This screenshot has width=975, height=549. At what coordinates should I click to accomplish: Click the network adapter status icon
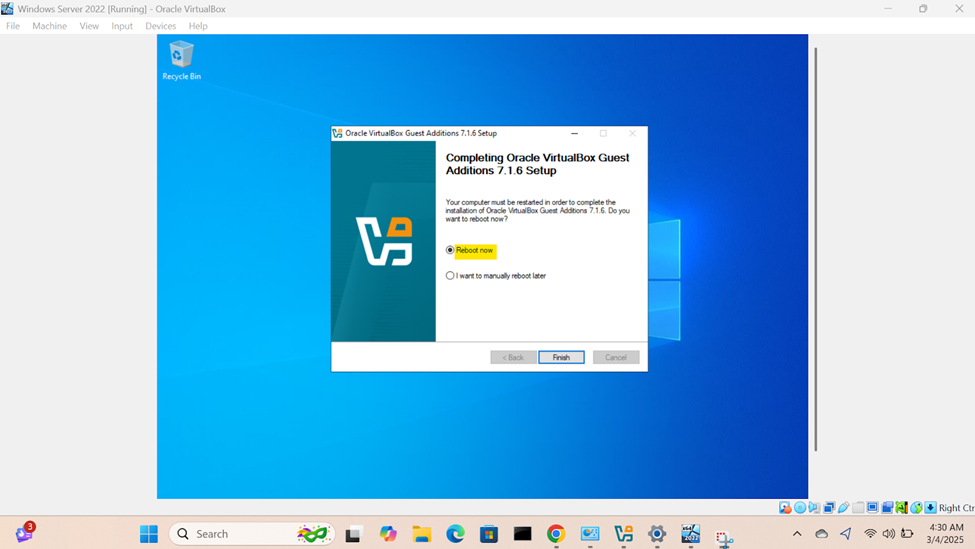[x=829, y=508]
